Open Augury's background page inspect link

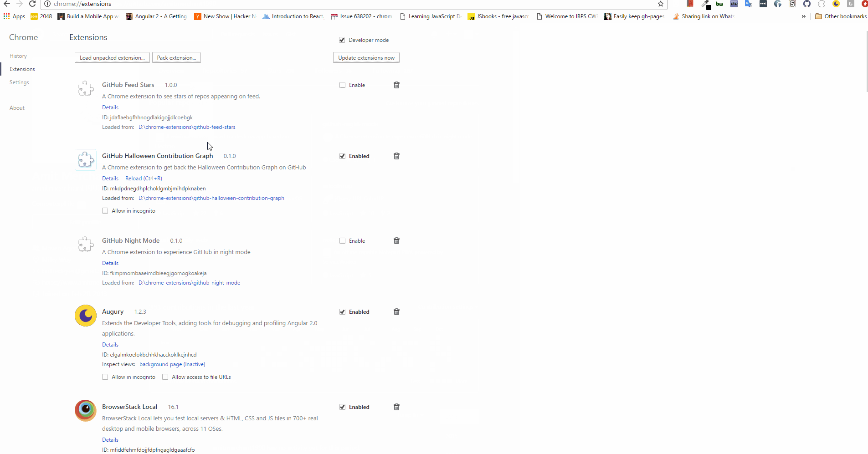[172, 364]
